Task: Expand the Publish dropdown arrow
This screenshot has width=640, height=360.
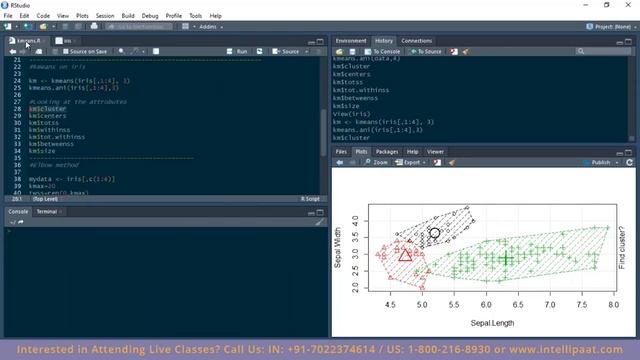Action: (x=617, y=162)
